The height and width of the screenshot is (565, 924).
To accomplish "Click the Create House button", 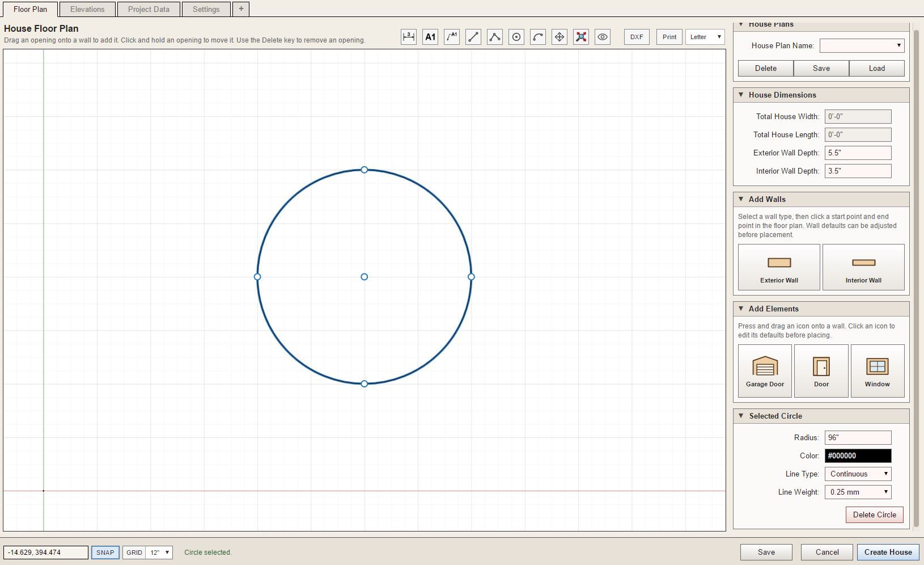I will click(x=888, y=552).
